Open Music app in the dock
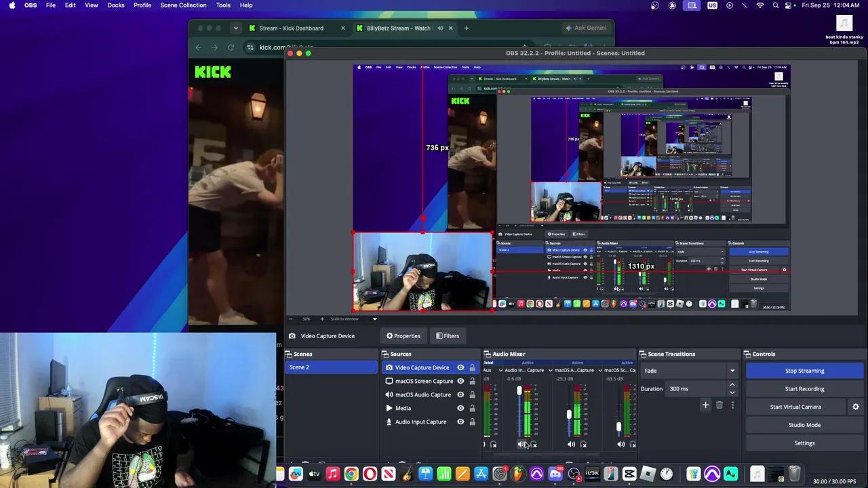The height and width of the screenshot is (488, 868). click(x=333, y=474)
